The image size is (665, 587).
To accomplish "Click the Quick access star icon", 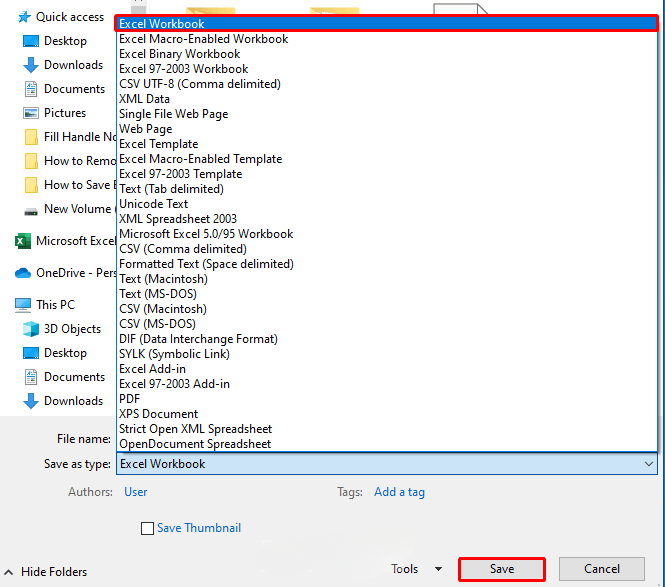I will 24,17.
